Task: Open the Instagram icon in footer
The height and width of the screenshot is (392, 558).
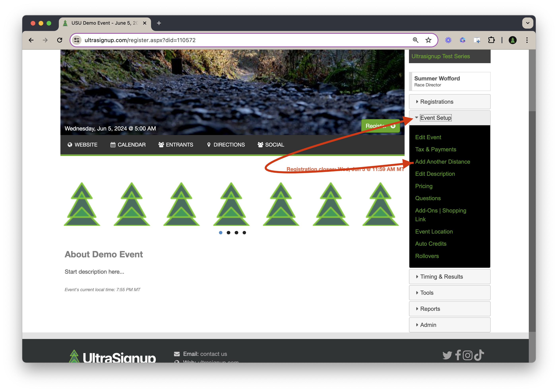Action: click(x=468, y=355)
